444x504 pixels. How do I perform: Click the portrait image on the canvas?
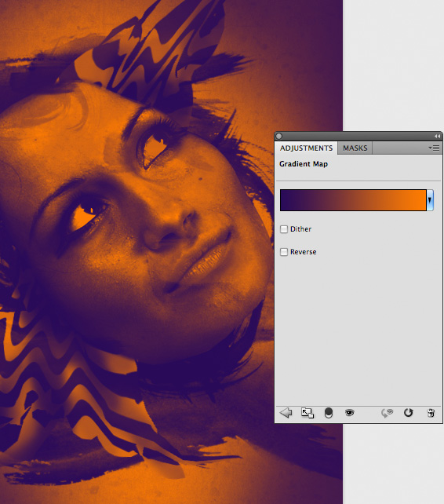(171, 252)
